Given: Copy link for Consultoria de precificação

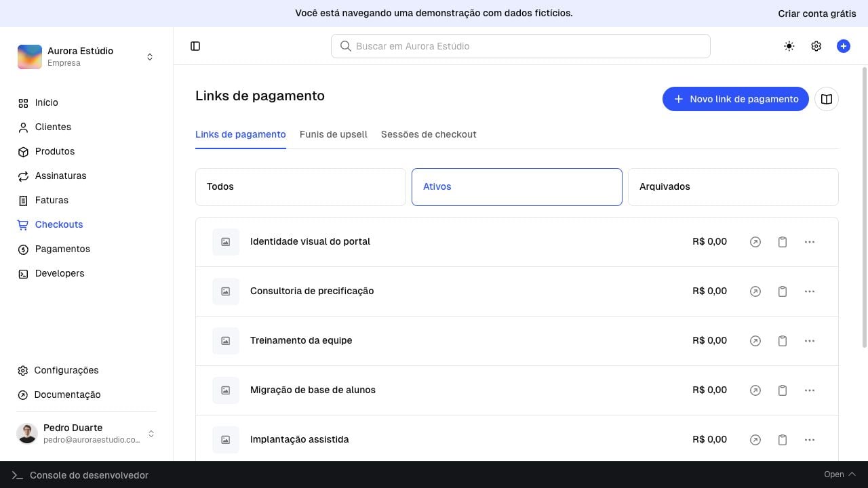Looking at the screenshot, I should coord(782,291).
